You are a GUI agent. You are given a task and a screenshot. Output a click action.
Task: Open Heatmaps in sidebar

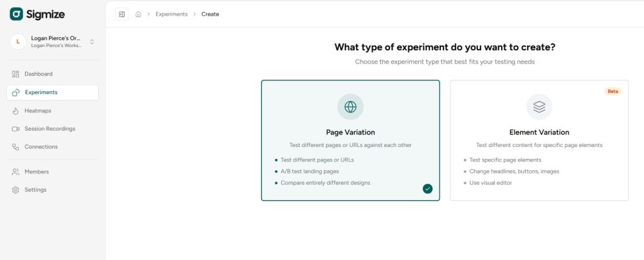53,111
